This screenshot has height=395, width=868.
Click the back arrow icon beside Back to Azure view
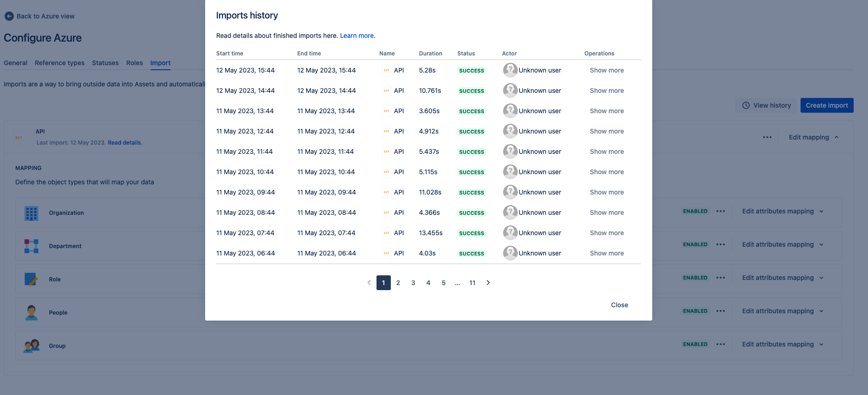pos(9,16)
